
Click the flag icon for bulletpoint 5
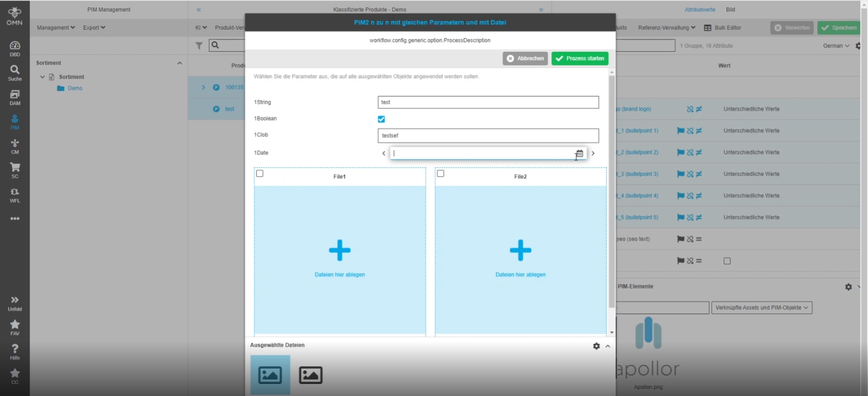point(681,217)
